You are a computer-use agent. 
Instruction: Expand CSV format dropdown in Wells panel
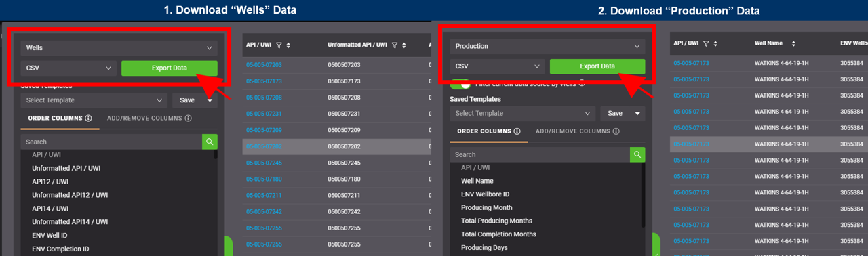click(x=68, y=68)
